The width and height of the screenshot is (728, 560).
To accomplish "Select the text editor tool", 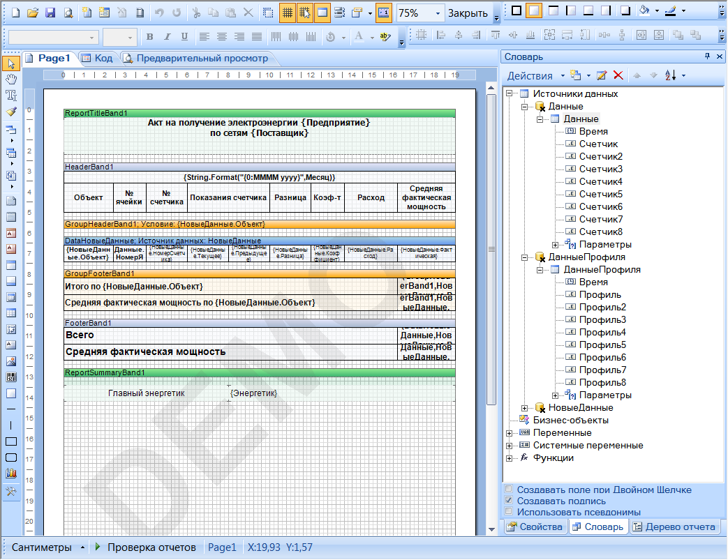I will click(x=11, y=95).
